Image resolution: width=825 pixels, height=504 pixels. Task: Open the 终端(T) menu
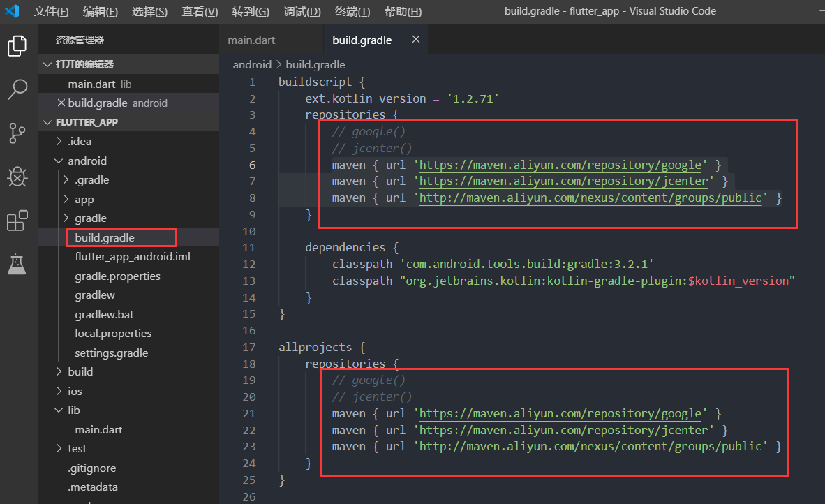[x=352, y=12]
